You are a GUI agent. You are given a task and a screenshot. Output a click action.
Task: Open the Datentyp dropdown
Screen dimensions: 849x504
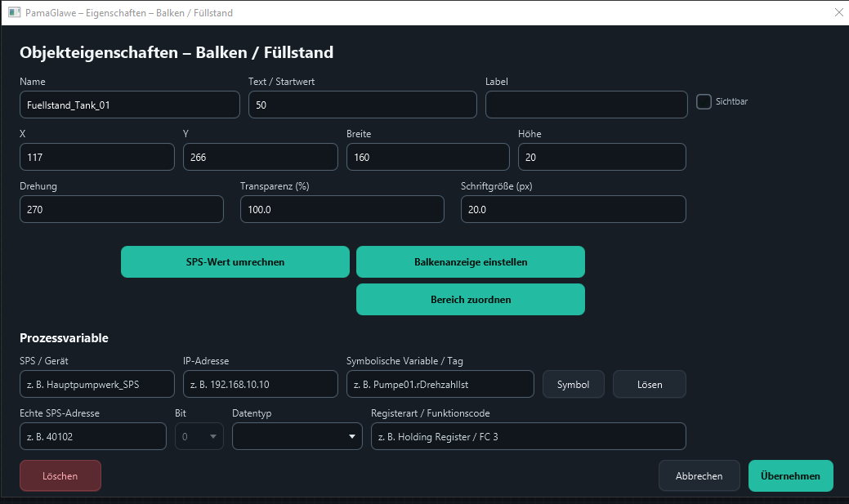click(x=297, y=436)
